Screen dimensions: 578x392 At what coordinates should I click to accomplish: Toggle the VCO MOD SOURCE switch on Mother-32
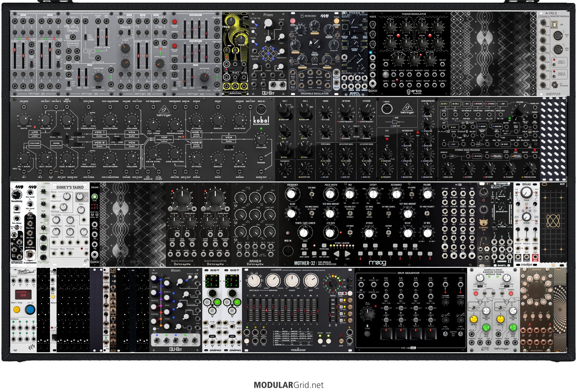coord(312,214)
